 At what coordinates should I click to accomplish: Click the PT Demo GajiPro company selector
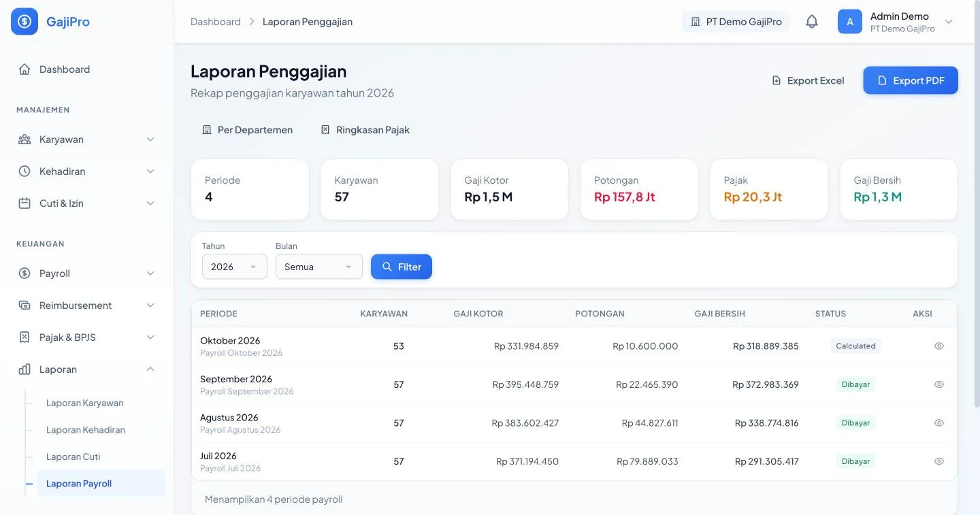tap(736, 22)
